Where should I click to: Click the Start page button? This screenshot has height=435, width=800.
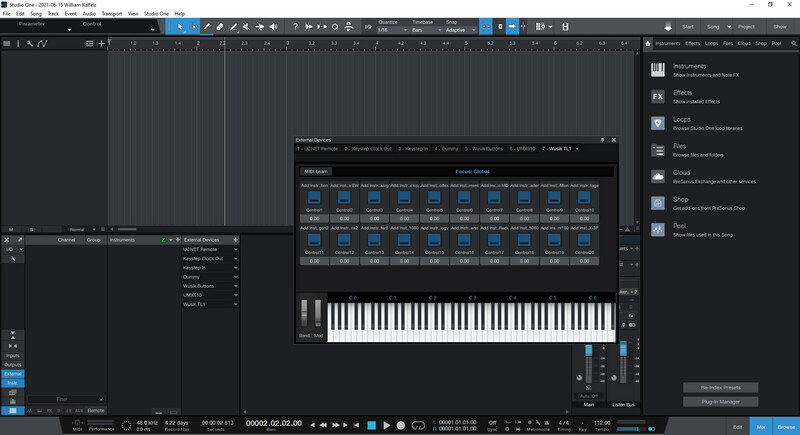click(x=688, y=27)
